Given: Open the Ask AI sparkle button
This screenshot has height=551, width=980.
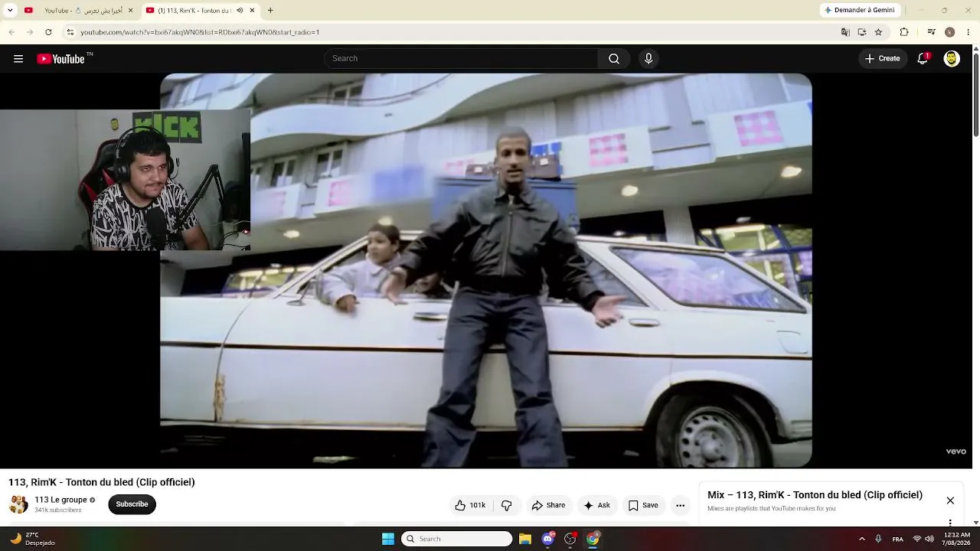Looking at the screenshot, I should tap(596, 505).
